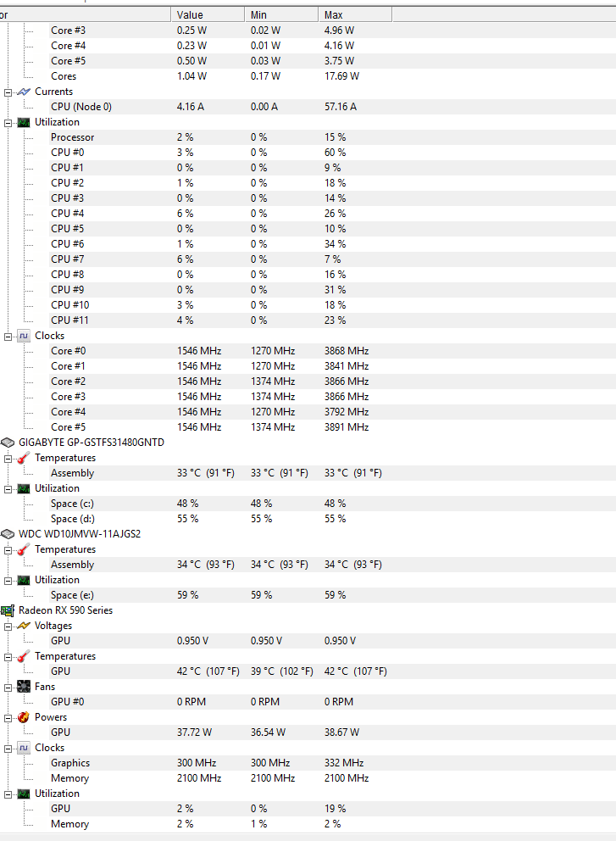Click the Max column header
Image resolution: width=616 pixels, height=841 pixels.
(x=356, y=14)
